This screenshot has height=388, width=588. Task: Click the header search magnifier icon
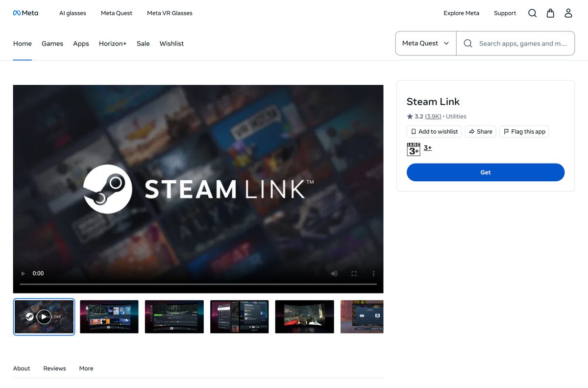click(533, 13)
